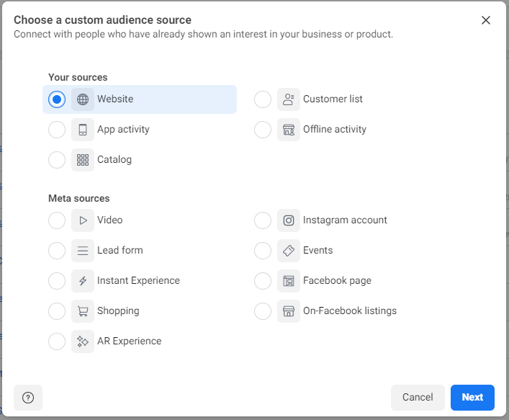Click the Video label

(109, 220)
